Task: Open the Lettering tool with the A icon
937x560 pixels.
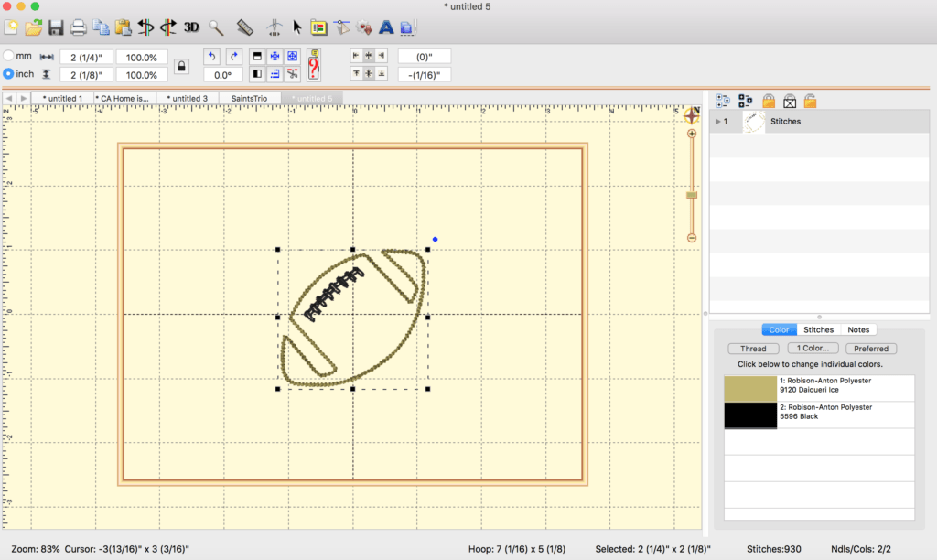Action: click(384, 27)
